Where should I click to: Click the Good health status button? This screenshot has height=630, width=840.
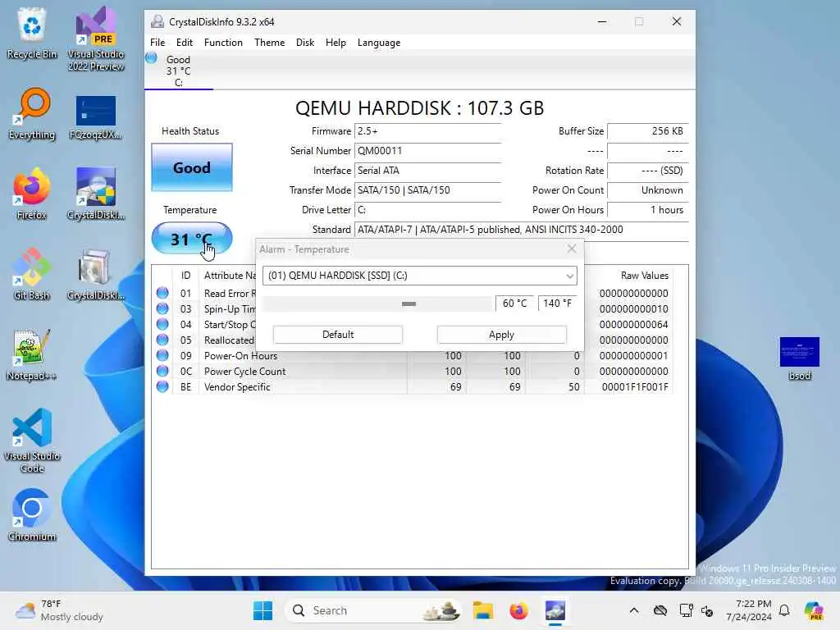[192, 167]
